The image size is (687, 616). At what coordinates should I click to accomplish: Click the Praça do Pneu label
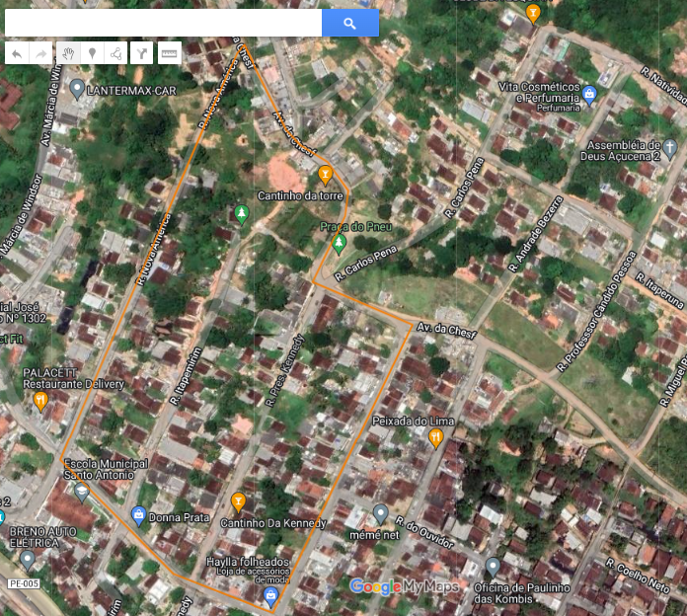click(355, 226)
